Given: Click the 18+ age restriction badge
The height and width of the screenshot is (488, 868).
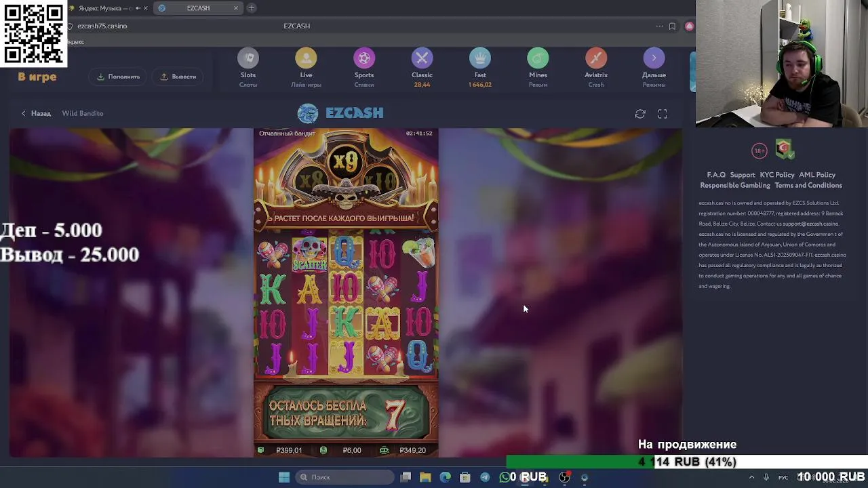Looking at the screenshot, I should (x=759, y=150).
